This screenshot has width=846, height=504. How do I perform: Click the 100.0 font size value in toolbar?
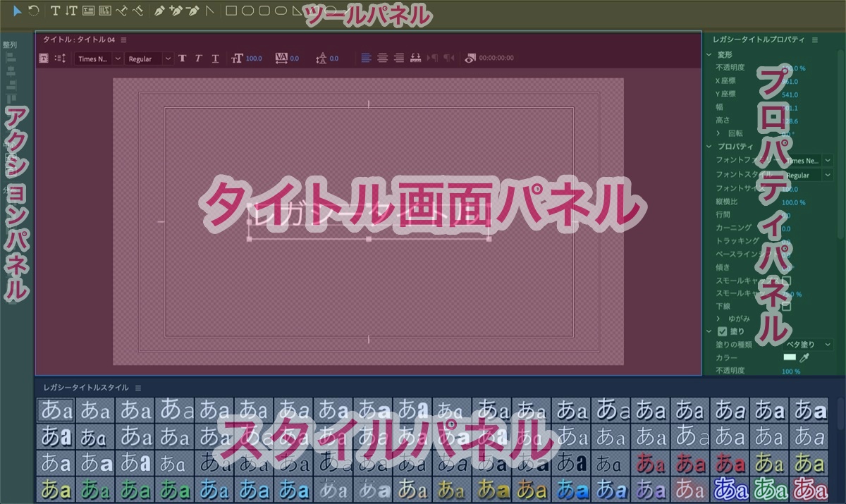click(x=254, y=59)
